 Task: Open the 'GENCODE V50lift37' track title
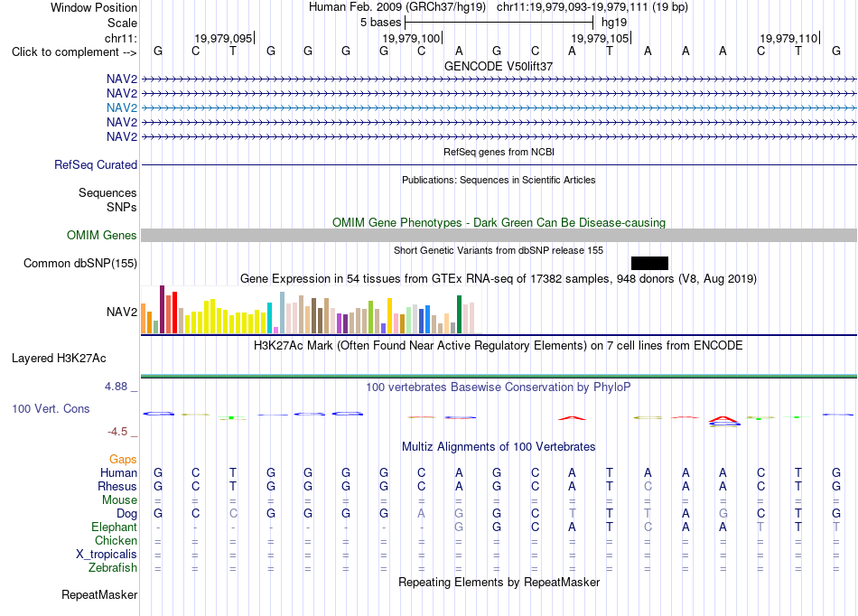click(x=499, y=66)
